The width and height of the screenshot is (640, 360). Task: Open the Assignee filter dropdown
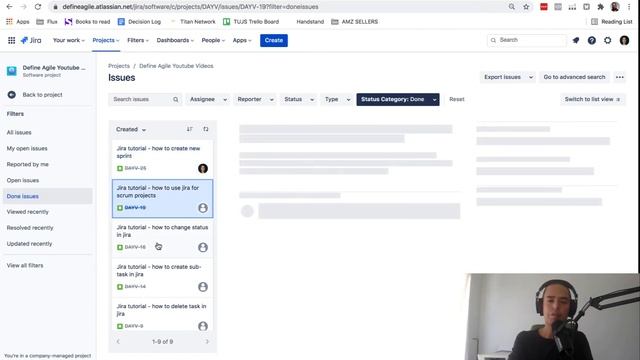(x=208, y=100)
